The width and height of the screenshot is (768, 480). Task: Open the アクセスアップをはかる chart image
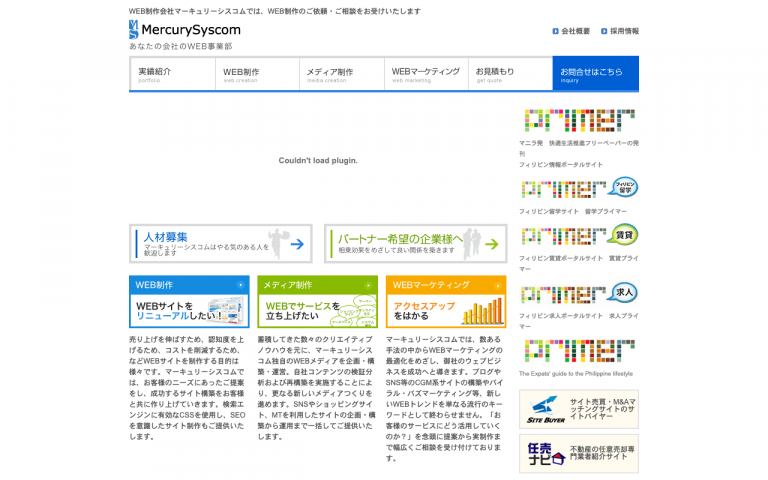pos(446,311)
